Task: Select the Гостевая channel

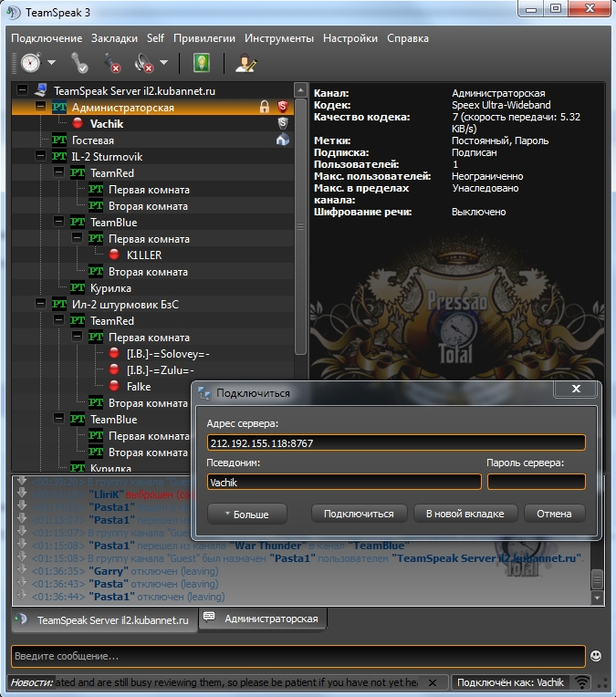Action: pos(93,140)
